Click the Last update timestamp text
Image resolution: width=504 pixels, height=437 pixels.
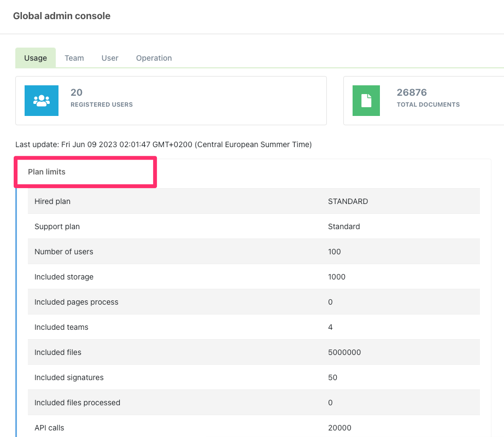(163, 144)
